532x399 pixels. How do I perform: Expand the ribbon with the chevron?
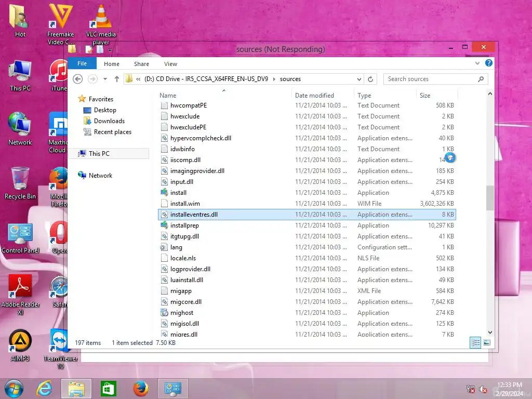point(477,63)
